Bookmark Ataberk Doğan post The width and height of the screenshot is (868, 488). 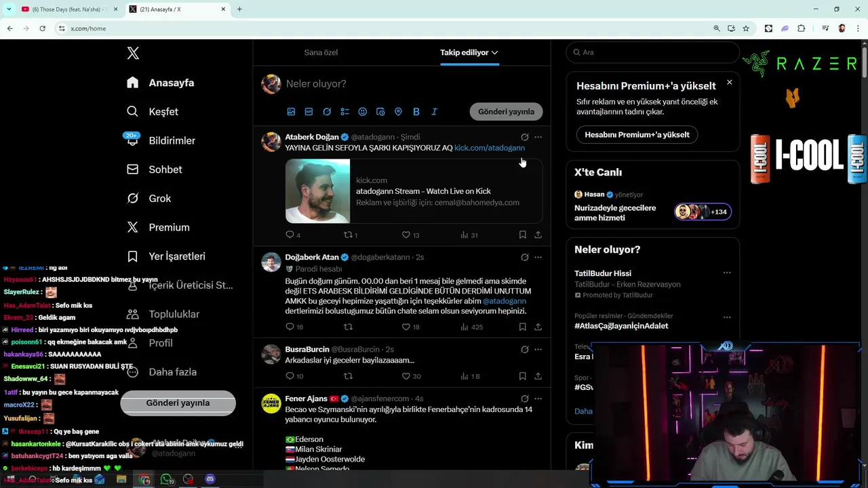tap(522, 235)
